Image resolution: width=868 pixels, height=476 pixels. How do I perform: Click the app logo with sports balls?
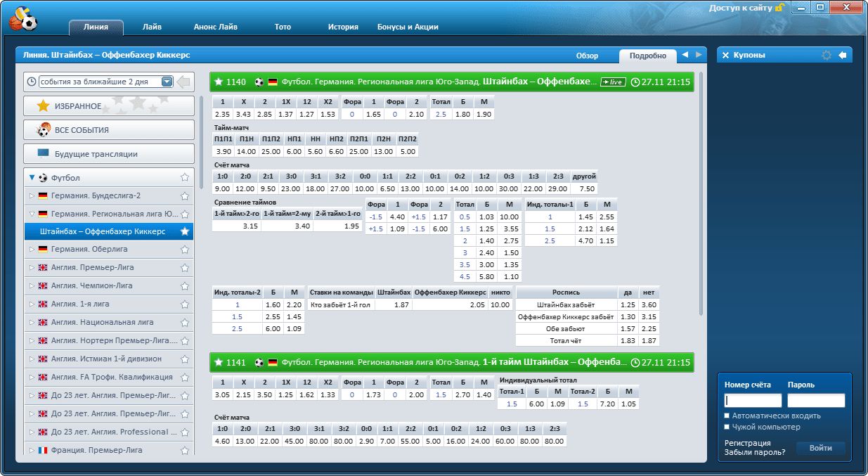23,18
